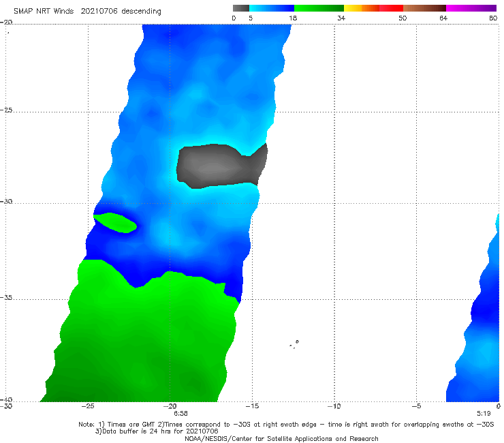Click the swath time label '5:19'
Viewport: 504px width, 443px height.
484,414
